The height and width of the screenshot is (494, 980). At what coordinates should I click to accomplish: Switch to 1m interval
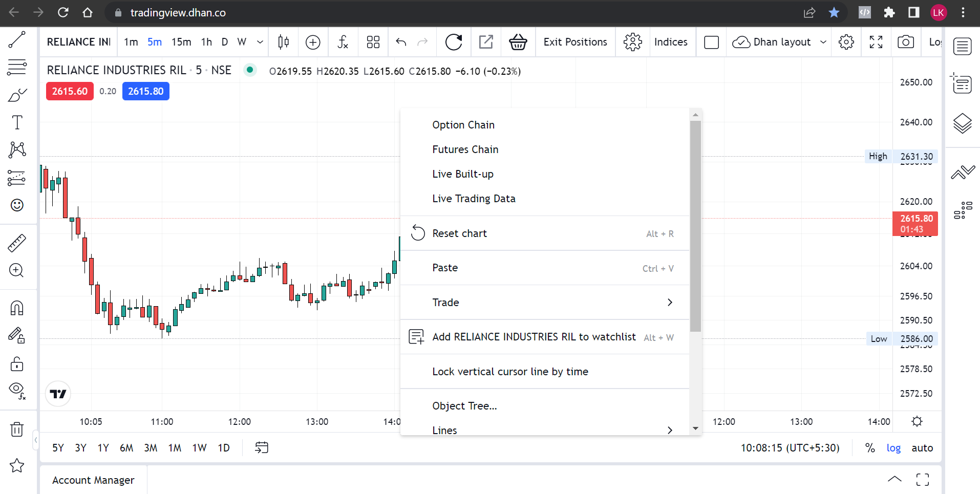point(131,42)
